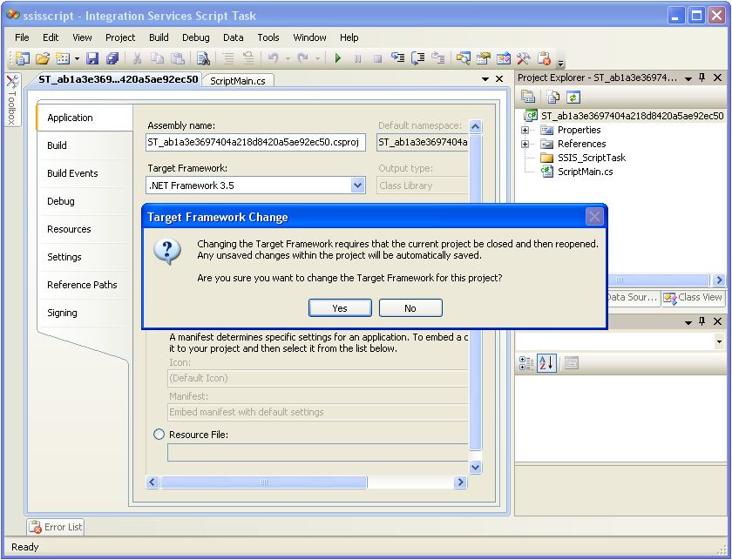
Task: Click the Redo arrow icon
Action: pos(302,58)
